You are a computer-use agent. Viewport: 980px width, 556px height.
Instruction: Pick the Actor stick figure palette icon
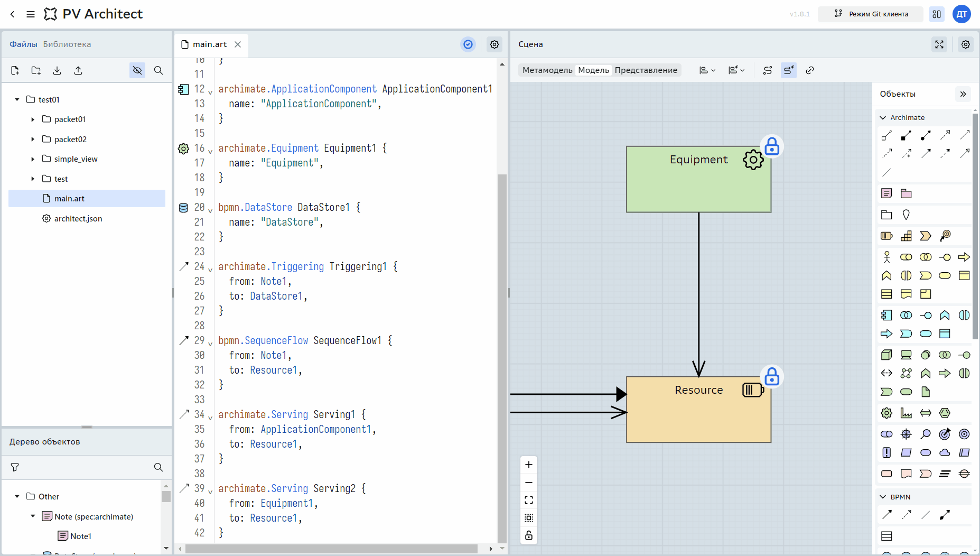[886, 257]
